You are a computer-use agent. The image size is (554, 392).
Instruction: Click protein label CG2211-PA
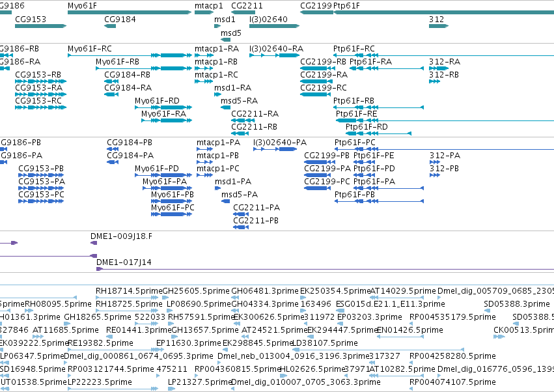coord(256,208)
